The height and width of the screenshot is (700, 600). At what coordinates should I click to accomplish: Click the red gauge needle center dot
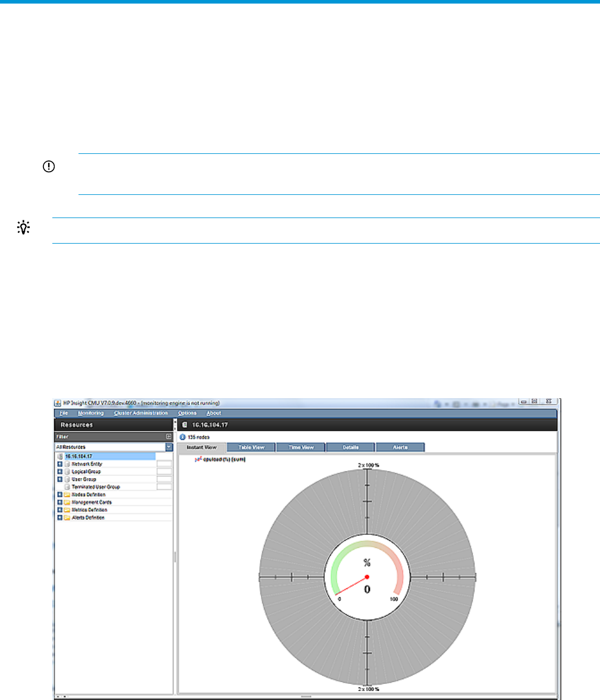point(367,577)
